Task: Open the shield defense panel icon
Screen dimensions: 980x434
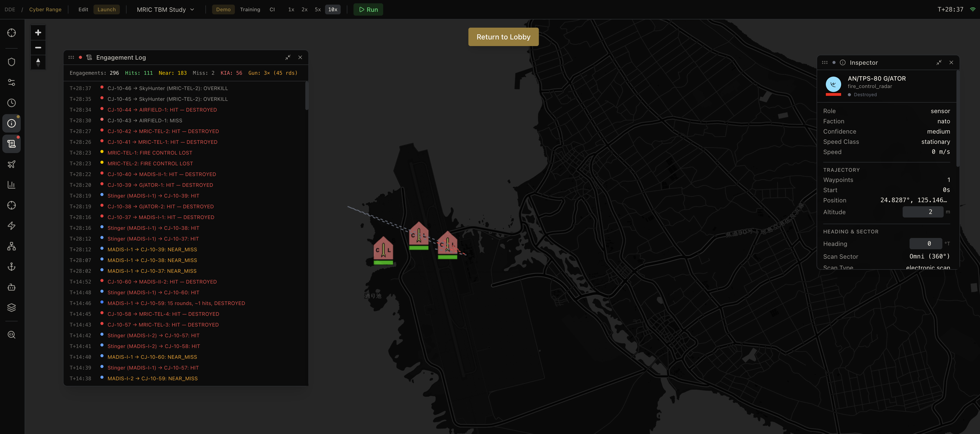Action: tap(12, 62)
